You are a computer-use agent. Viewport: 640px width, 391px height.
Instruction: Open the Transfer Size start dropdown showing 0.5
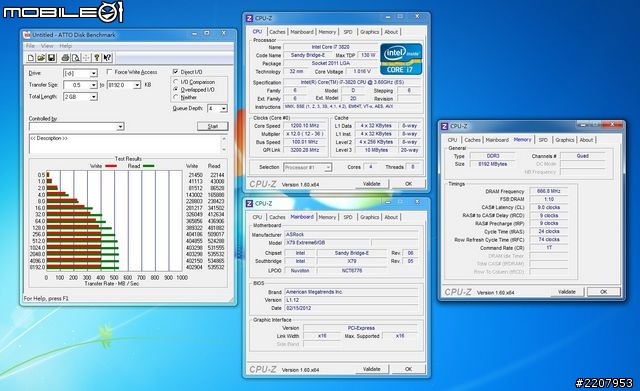point(93,85)
